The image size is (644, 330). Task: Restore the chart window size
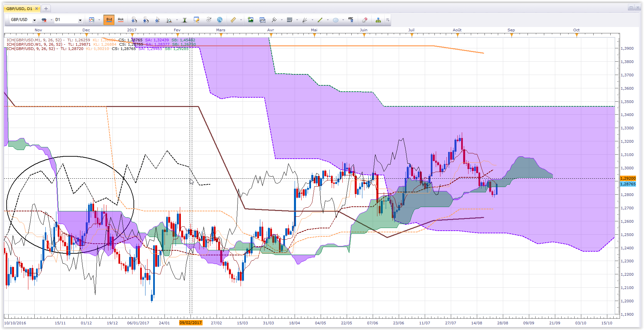point(631,7)
